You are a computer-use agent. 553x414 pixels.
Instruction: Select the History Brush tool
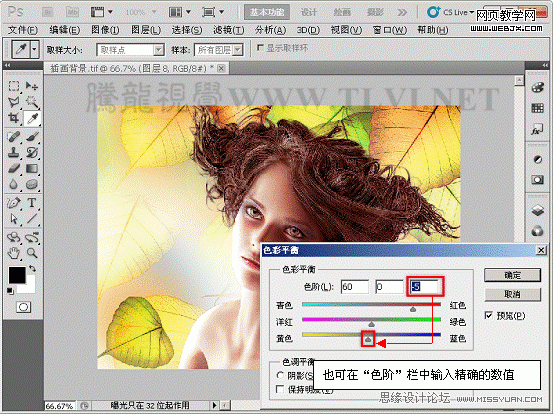32,153
